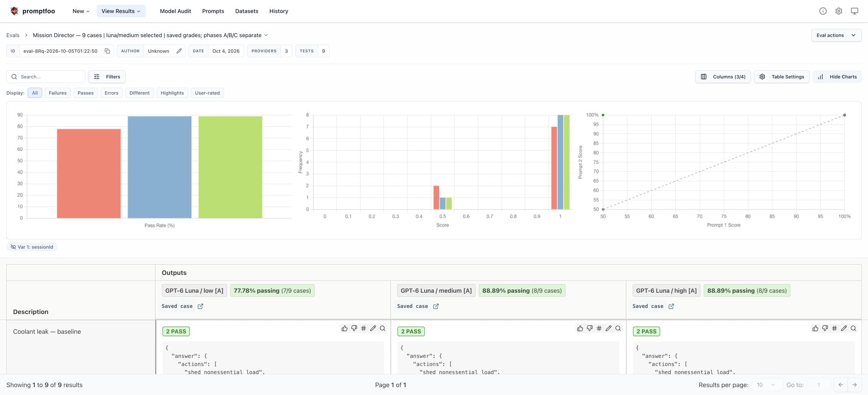Open the Filters button

(107, 77)
